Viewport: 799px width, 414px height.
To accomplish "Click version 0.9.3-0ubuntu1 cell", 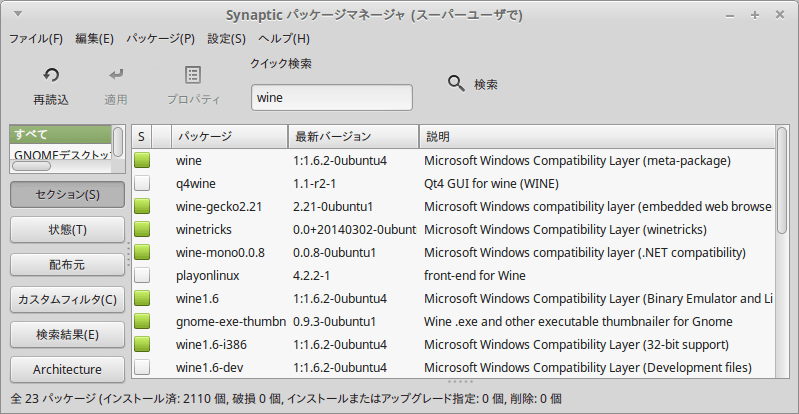I will (x=335, y=321).
